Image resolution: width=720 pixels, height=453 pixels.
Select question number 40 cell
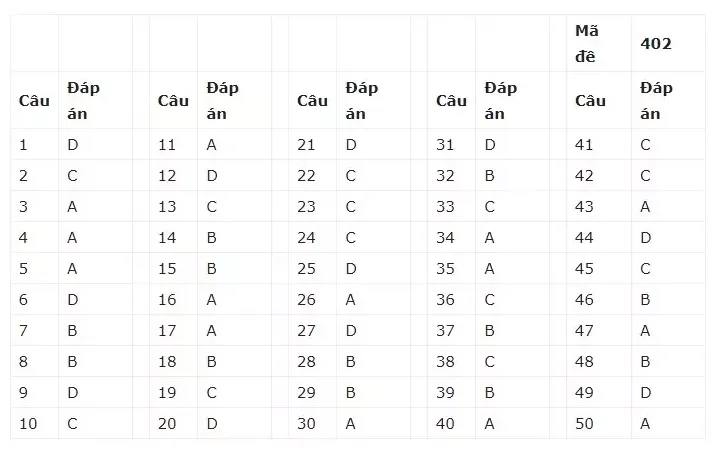[451, 423]
